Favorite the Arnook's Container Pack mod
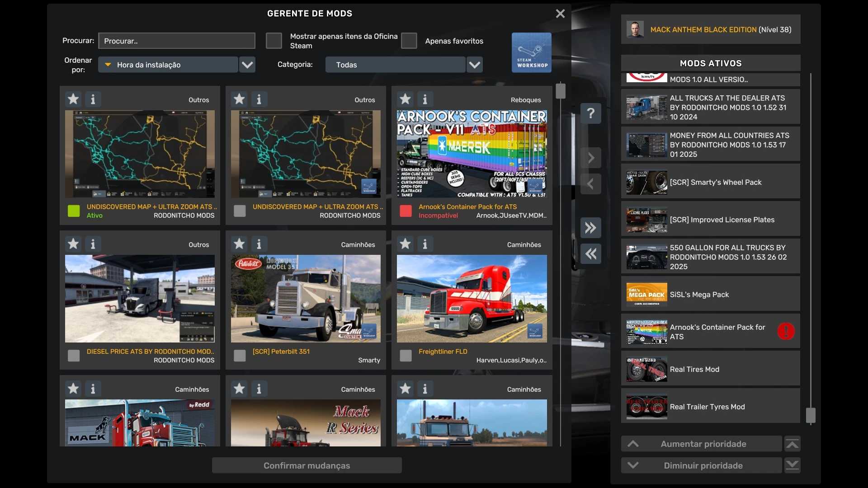Image resolution: width=868 pixels, height=488 pixels. coord(405,99)
